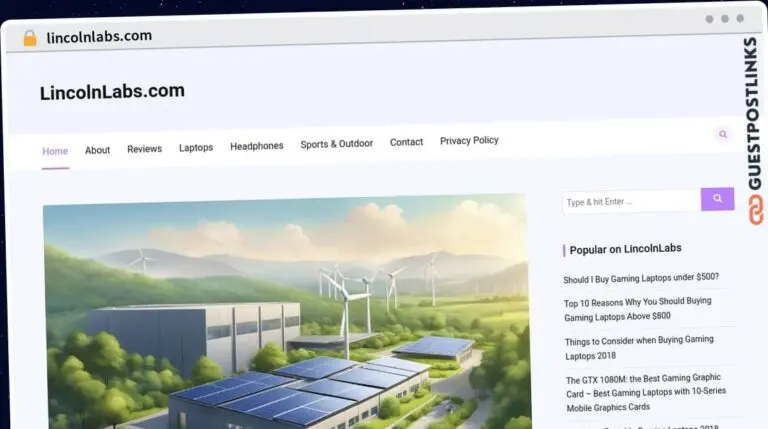Select the Headphones menu item
This screenshot has height=429, width=768.
click(257, 146)
